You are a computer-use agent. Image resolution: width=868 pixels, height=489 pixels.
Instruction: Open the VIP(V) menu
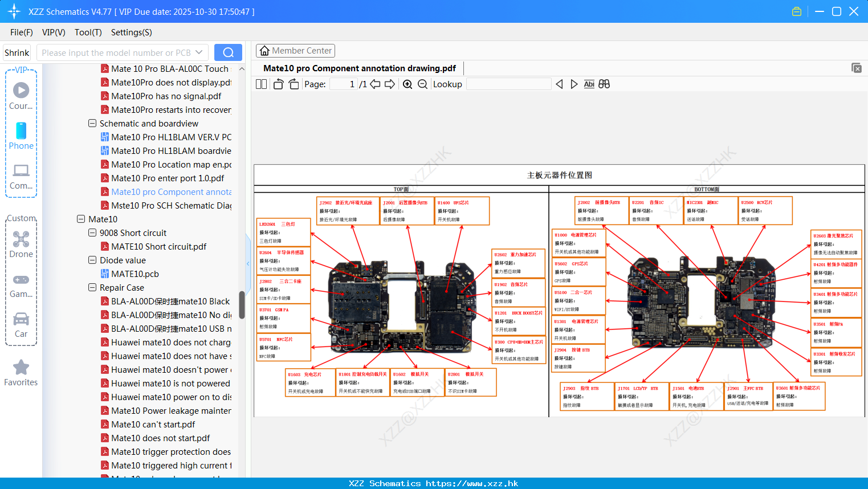54,32
